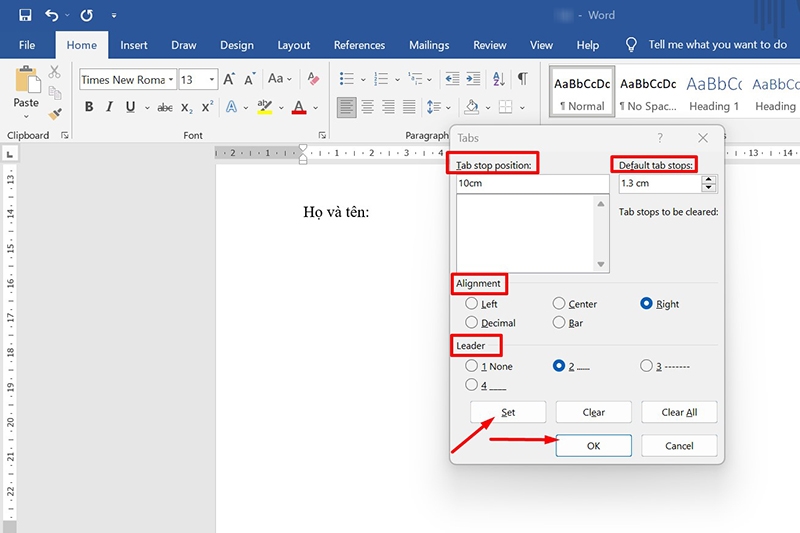Select Right alignment radio button
800x533 pixels.
tap(646, 303)
